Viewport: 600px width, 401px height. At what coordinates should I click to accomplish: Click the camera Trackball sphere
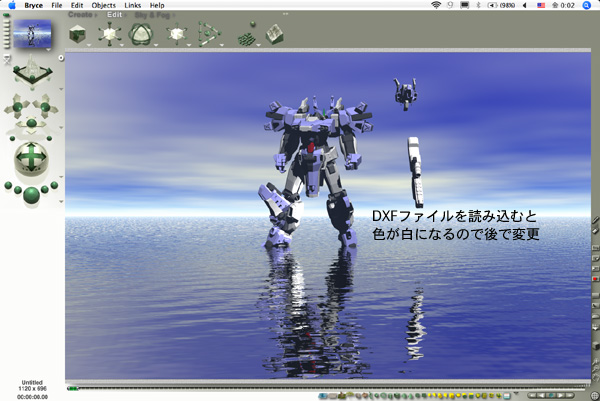coord(31,159)
